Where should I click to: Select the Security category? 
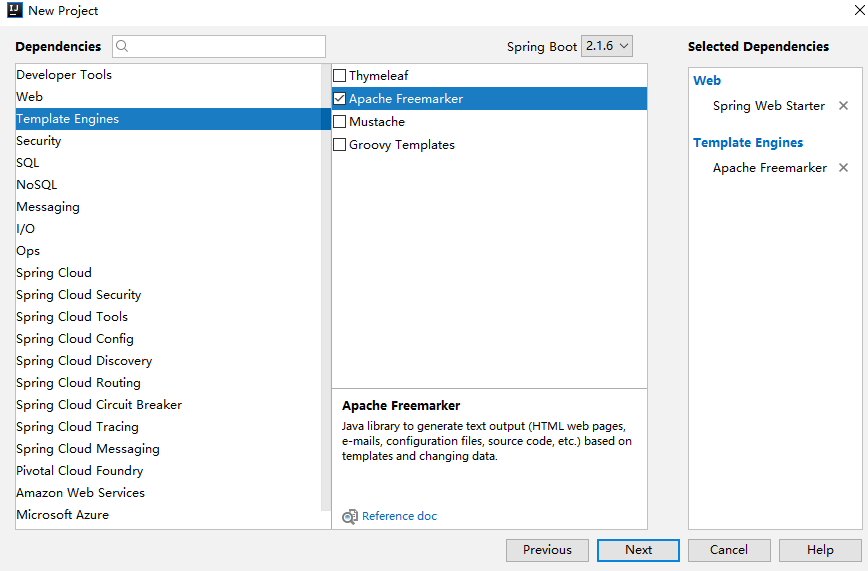[39, 141]
